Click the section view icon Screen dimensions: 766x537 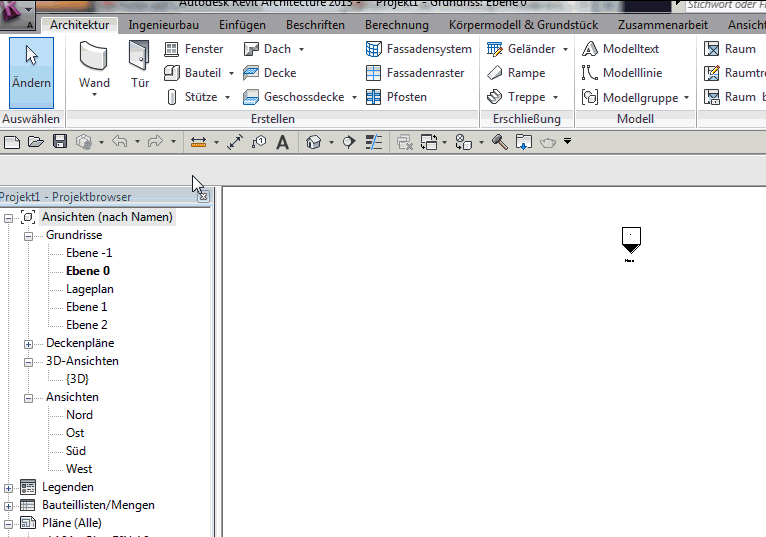tap(349, 142)
